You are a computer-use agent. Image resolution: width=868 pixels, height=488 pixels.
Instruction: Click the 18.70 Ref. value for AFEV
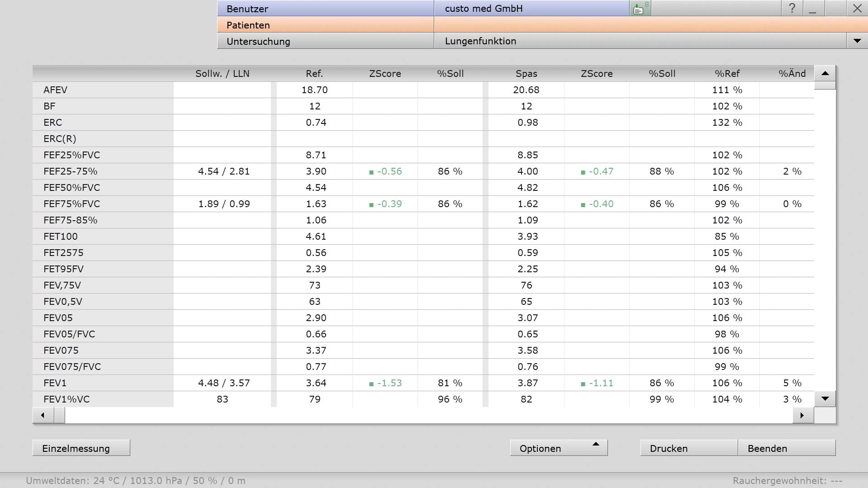pyautogui.click(x=314, y=90)
